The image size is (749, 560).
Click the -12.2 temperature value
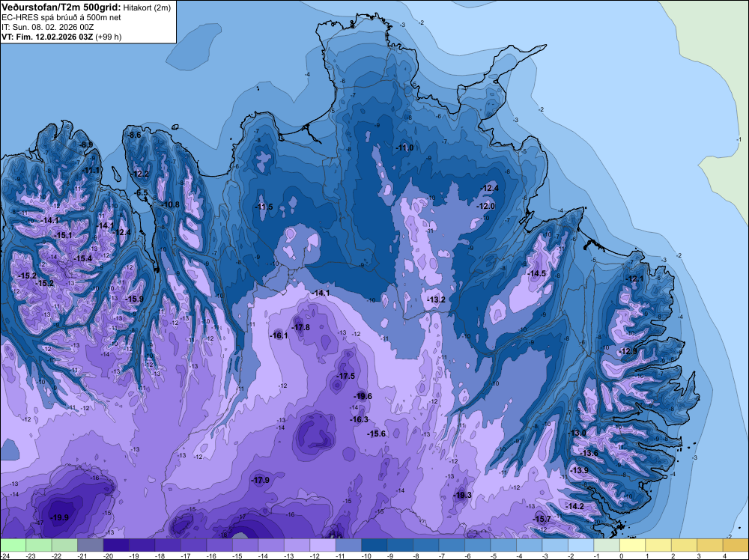pos(141,174)
